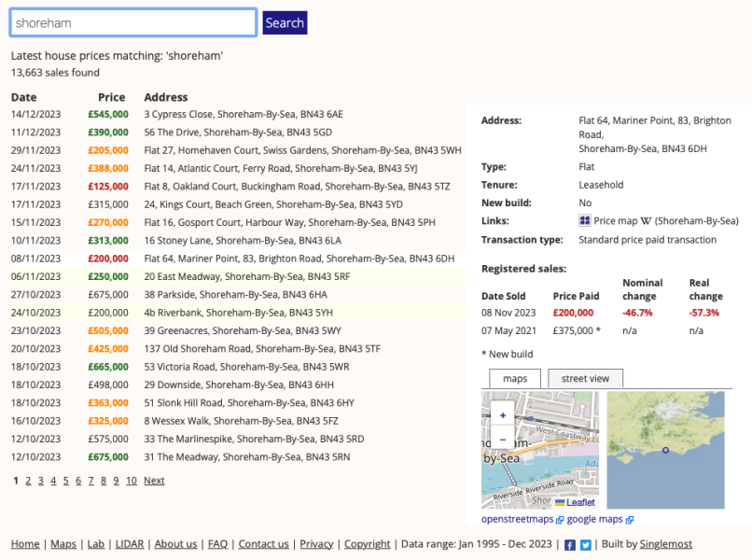Click the Facebook icon in the footer
The width and height of the screenshot is (752, 560).
coord(570,545)
